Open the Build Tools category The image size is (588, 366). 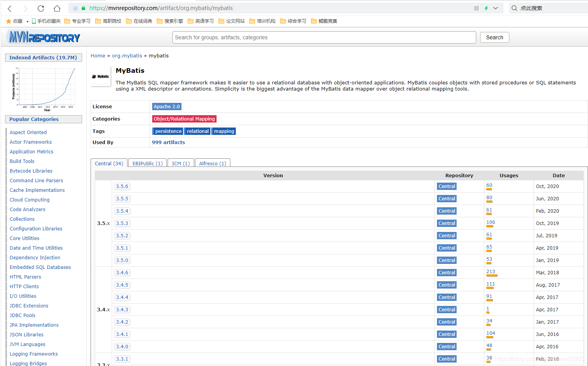pyautogui.click(x=22, y=161)
